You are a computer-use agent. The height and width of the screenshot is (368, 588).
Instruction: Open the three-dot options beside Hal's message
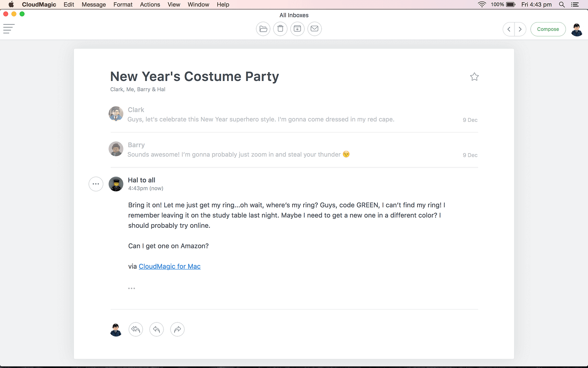click(96, 184)
